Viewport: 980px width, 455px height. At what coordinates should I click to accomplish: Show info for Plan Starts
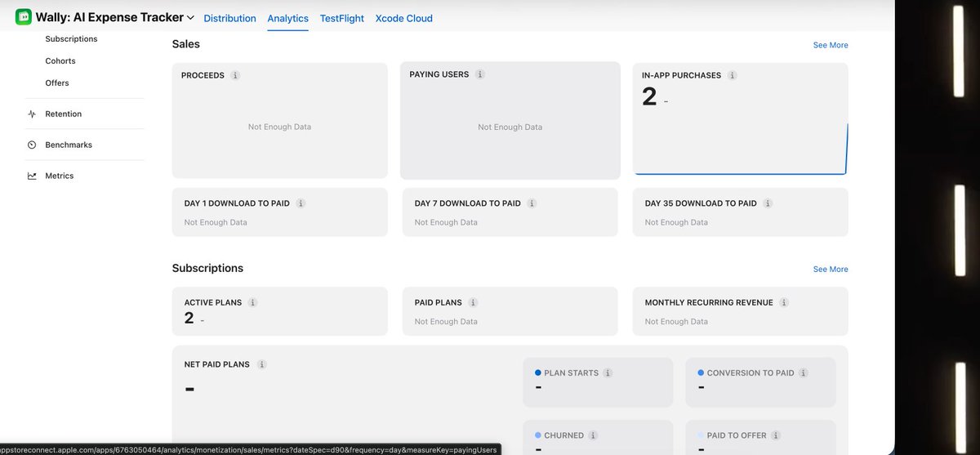pos(608,372)
